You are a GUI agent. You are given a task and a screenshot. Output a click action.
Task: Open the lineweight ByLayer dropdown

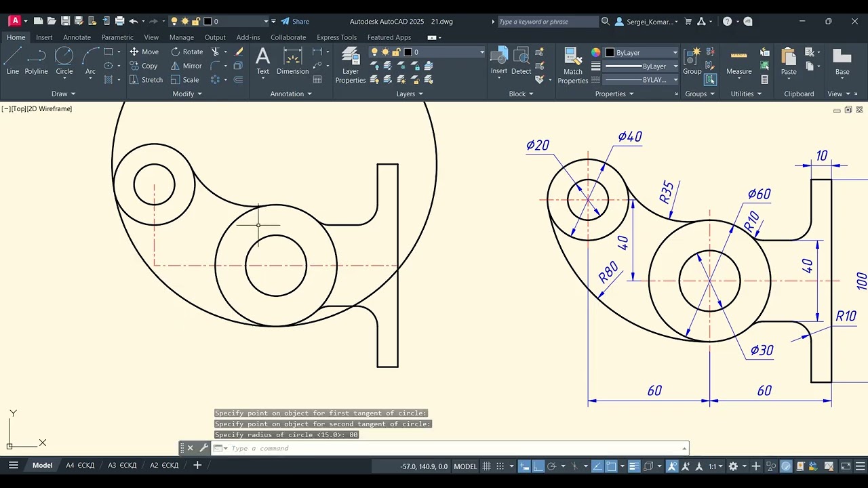click(x=642, y=66)
